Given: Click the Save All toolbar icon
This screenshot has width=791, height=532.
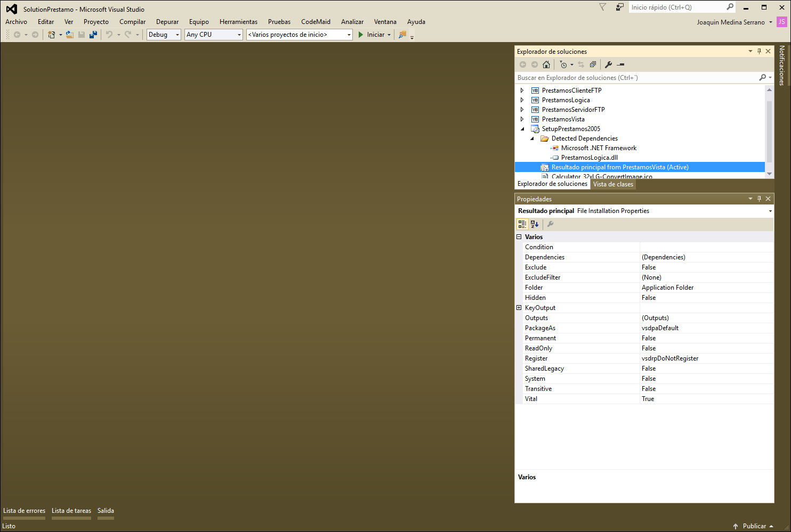Looking at the screenshot, I should point(93,35).
